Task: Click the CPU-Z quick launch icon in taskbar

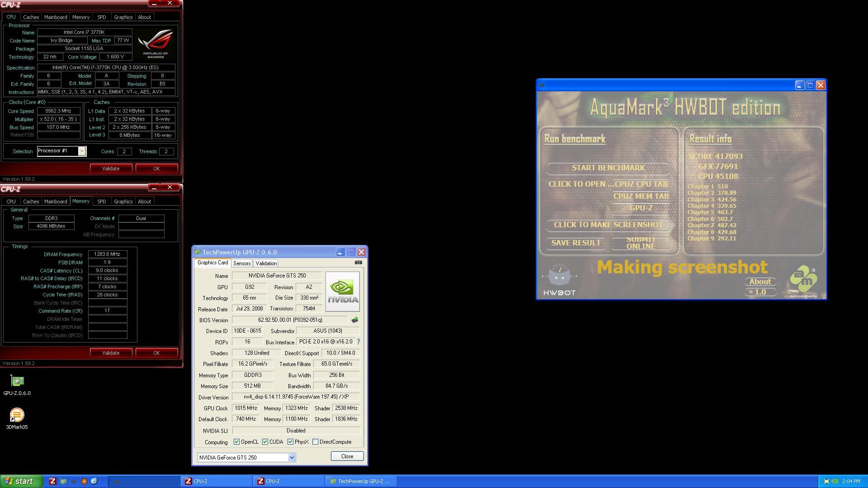Action: [x=53, y=481]
